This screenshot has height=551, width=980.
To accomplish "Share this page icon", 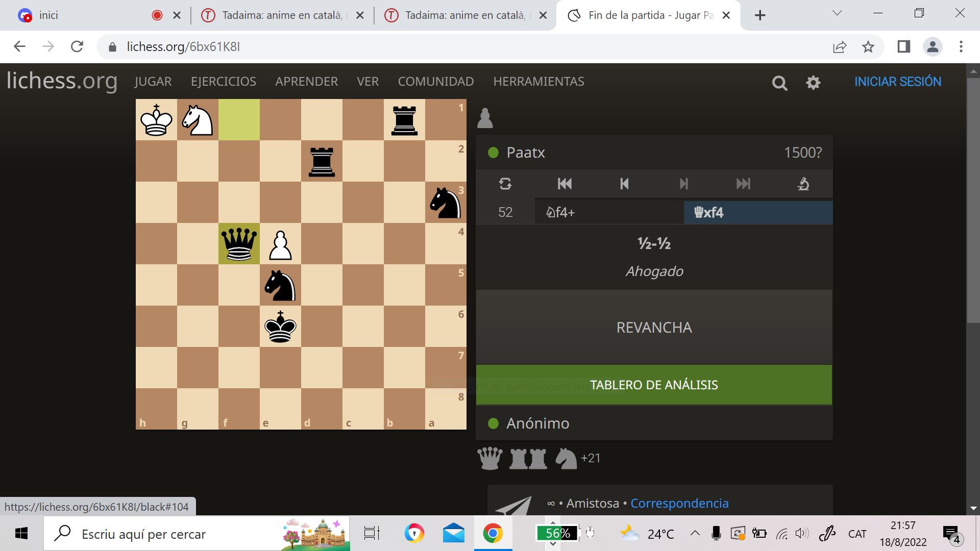I will [840, 47].
